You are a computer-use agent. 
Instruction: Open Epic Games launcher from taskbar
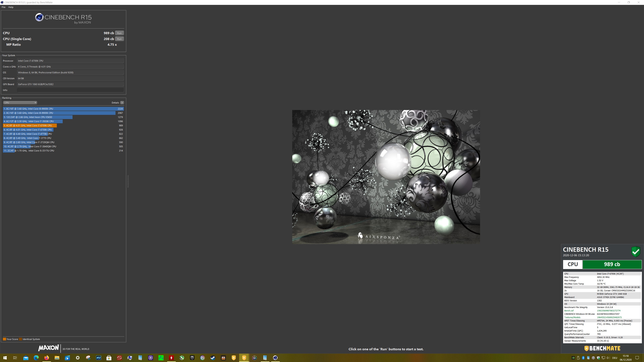coord(192,358)
